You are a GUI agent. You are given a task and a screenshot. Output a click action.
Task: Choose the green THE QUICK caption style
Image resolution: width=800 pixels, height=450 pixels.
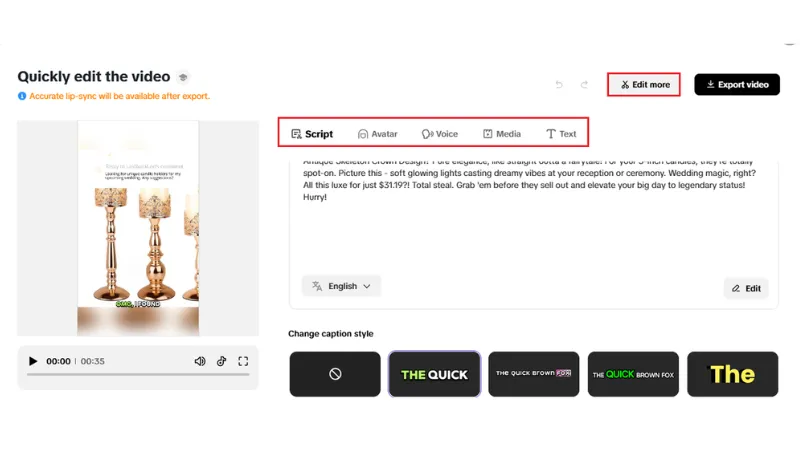point(434,374)
